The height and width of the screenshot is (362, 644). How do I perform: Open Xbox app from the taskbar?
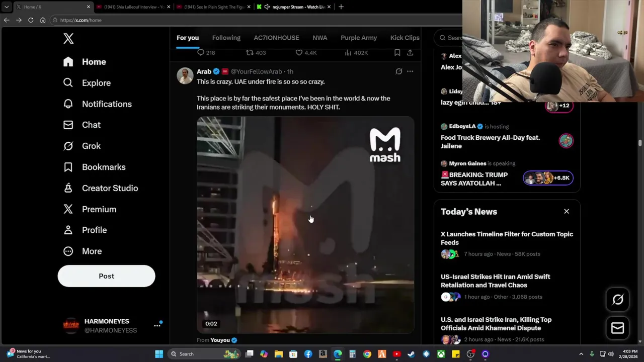click(441, 354)
